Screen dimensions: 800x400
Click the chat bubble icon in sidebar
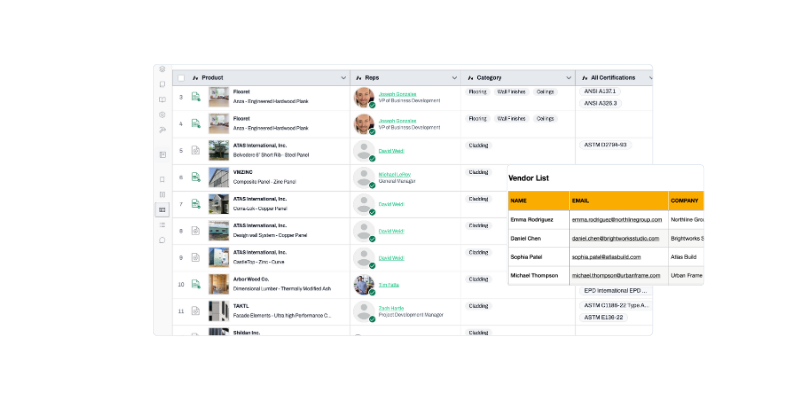click(x=162, y=240)
